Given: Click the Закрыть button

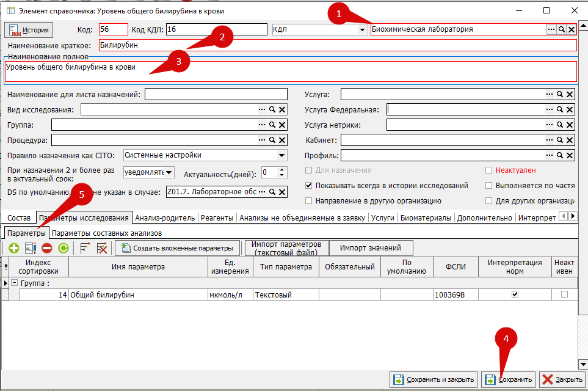Looking at the screenshot, I should [x=563, y=380].
